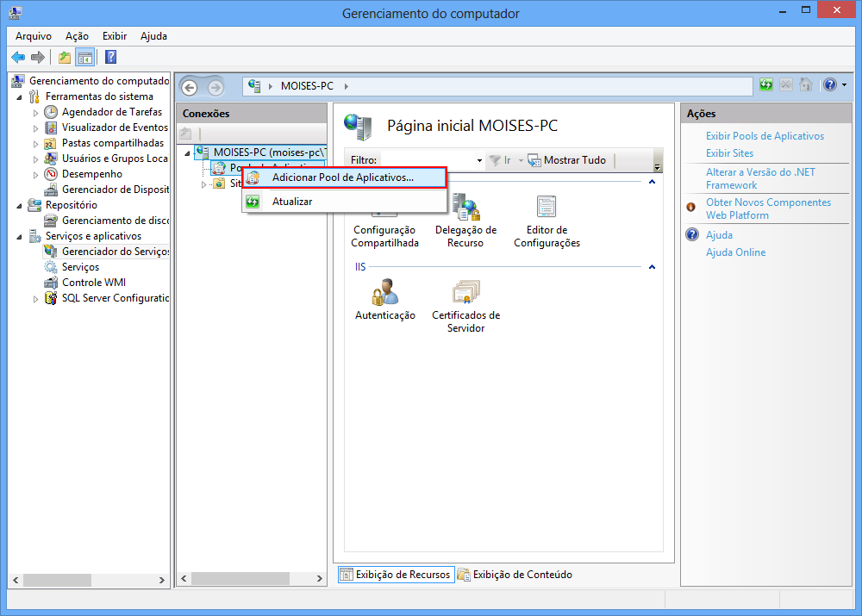Click the Exibir Sites action link
Screen dimensions: 862x616
[729, 153]
